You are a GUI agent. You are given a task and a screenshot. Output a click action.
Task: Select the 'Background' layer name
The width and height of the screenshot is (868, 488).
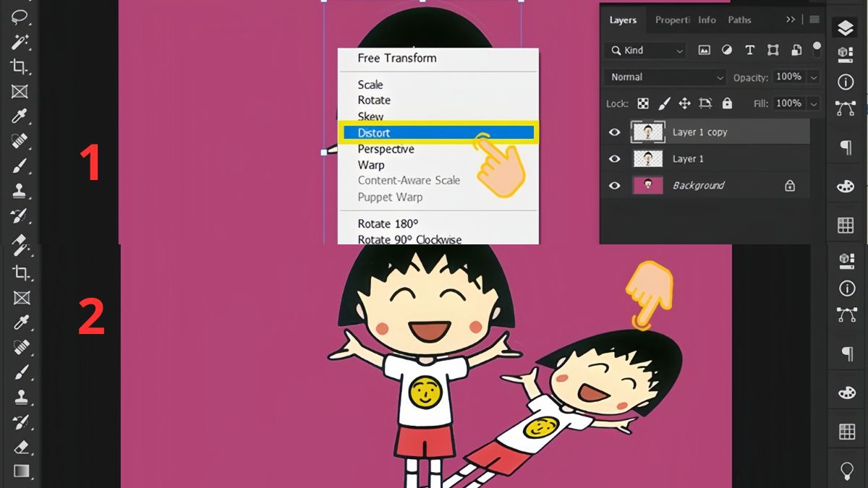click(x=698, y=186)
